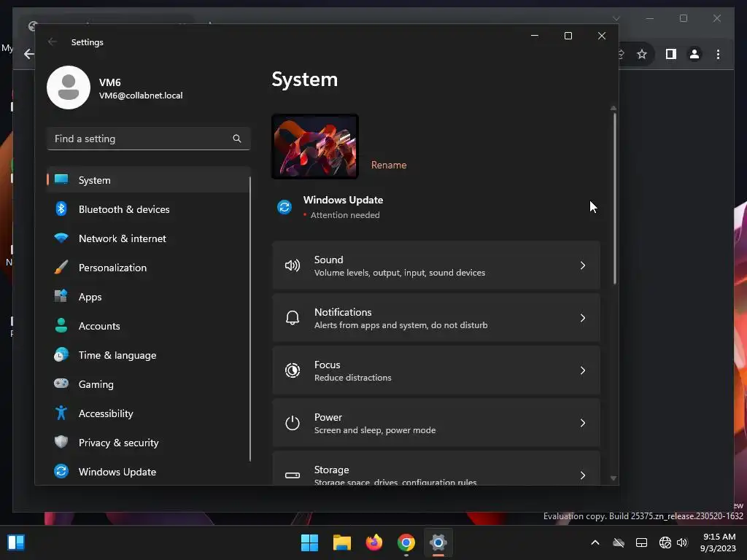Open the Power settings row
Screen dimensions: 747x560
[x=436, y=422]
